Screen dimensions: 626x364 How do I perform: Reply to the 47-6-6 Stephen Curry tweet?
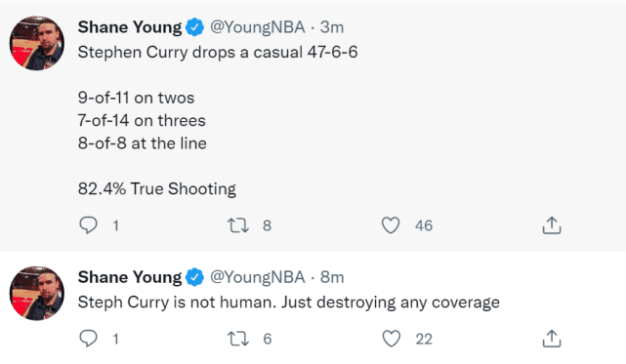(x=88, y=225)
